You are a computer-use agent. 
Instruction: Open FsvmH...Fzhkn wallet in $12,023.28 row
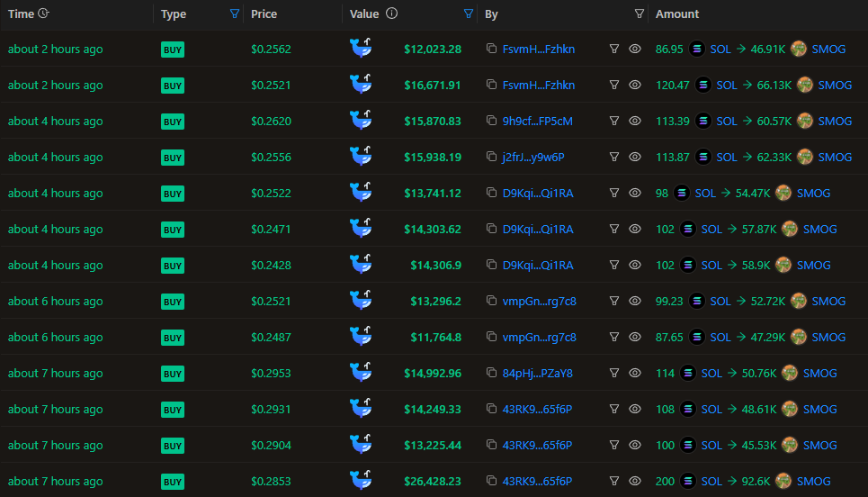pos(538,50)
